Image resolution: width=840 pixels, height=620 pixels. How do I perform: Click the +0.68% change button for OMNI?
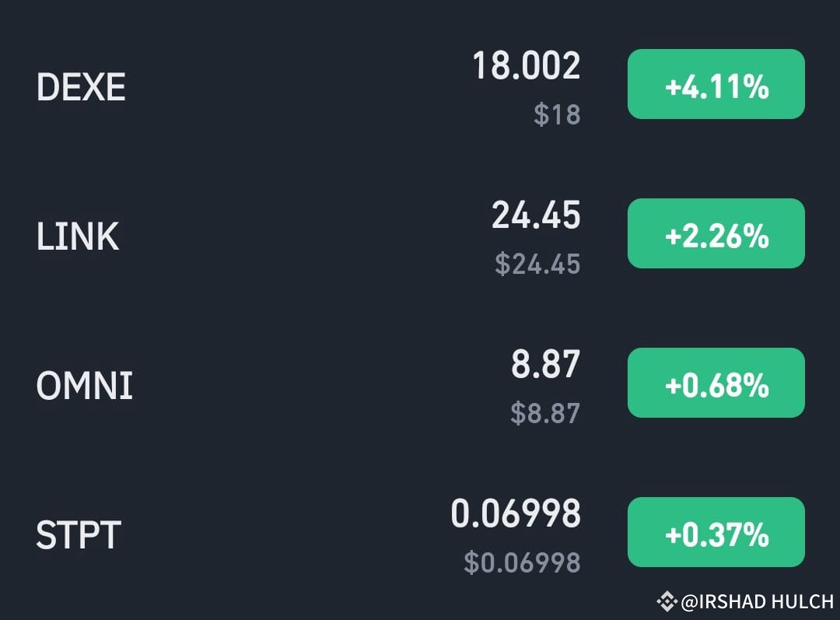tap(716, 382)
